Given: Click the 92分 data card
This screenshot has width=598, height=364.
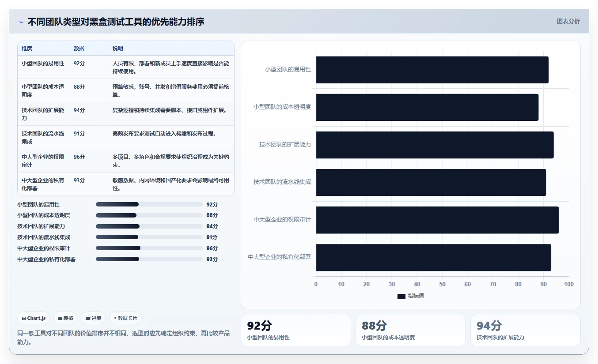Looking at the screenshot, I should pos(295,330).
